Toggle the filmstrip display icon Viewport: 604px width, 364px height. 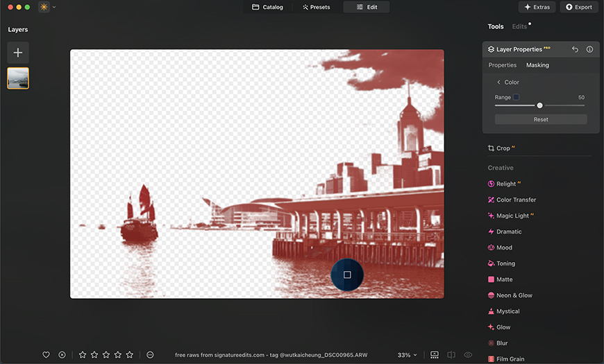435,355
